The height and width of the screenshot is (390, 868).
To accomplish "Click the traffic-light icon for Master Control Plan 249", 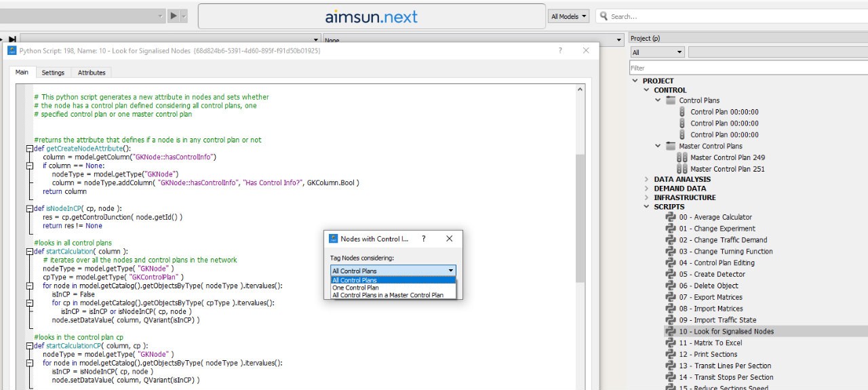I will click(682, 157).
